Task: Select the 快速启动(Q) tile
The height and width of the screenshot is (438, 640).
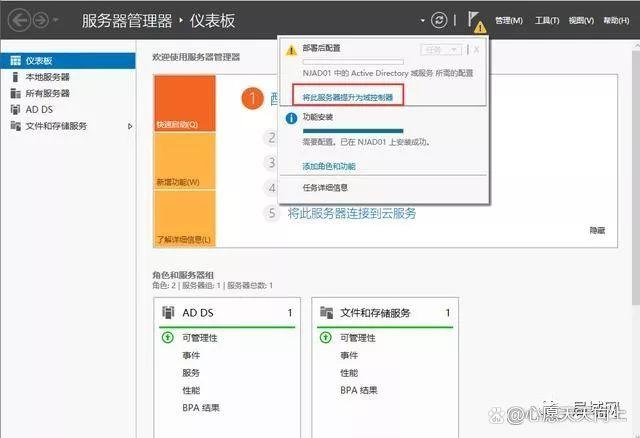Action: click(x=184, y=103)
